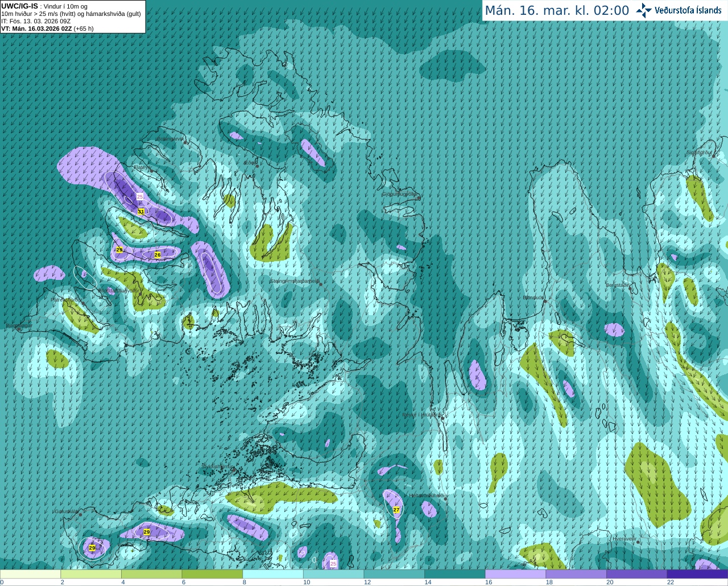The height and width of the screenshot is (586, 728).
Task: Click the yellow 31 max gust marker
Action: 141,212
